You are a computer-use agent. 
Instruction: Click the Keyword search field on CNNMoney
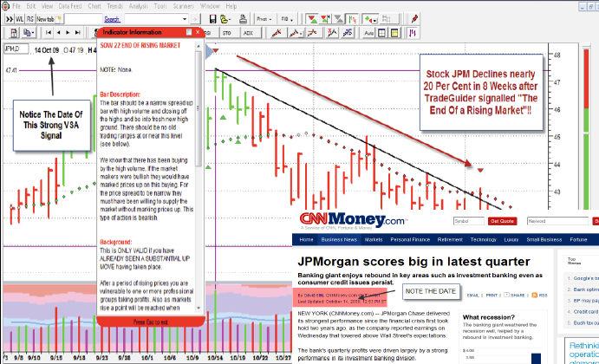click(557, 221)
